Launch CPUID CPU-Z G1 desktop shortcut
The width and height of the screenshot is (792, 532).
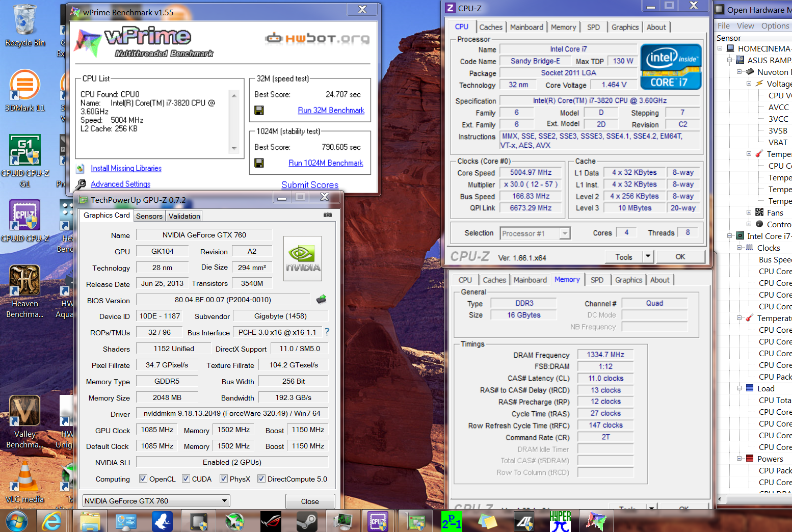[25, 161]
